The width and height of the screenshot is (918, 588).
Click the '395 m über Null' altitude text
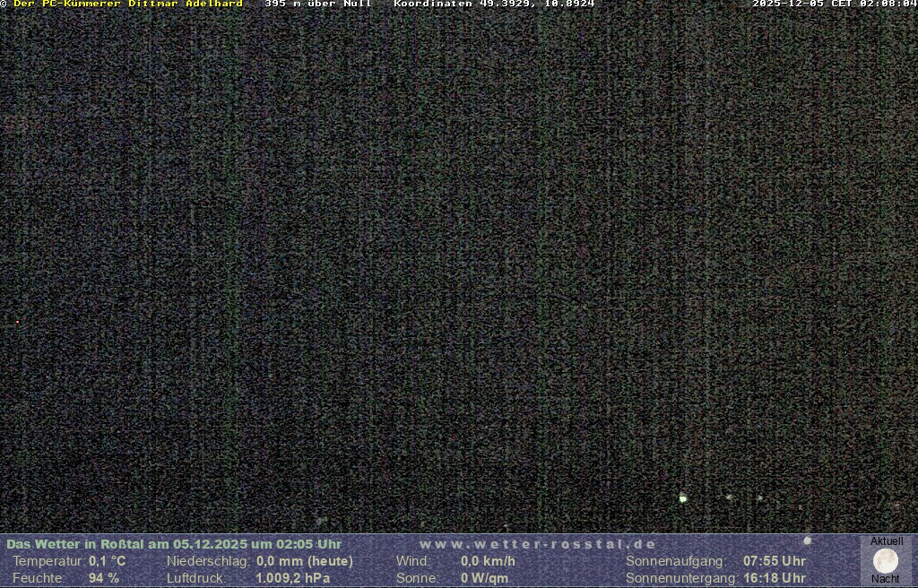tap(317, 4)
